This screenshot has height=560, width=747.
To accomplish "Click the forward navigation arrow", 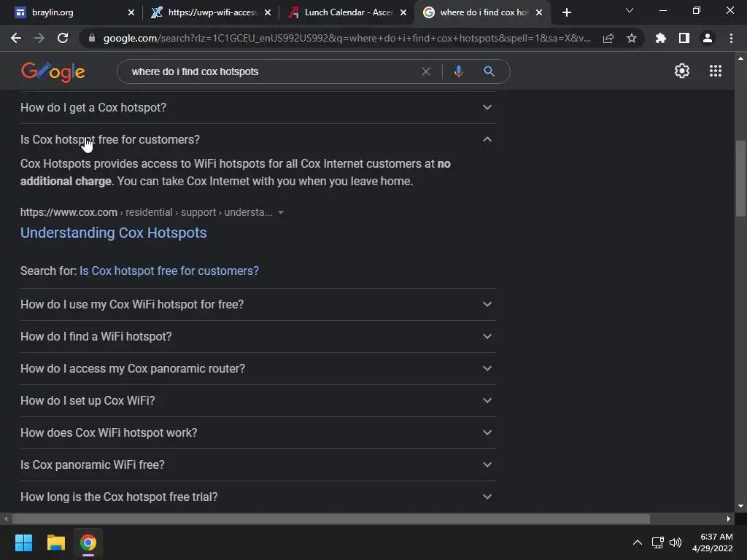I will pyautogui.click(x=39, y=38).
